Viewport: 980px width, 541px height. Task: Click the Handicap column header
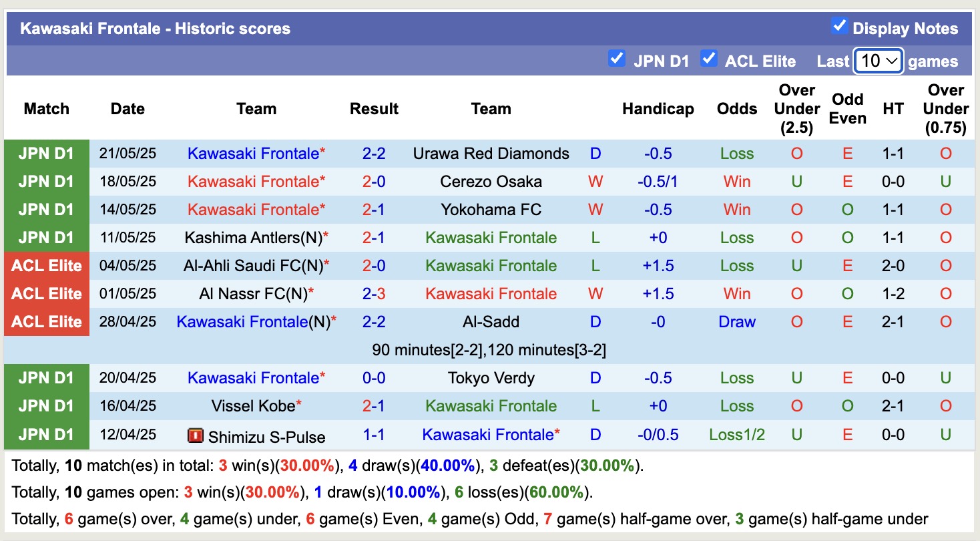658,108
